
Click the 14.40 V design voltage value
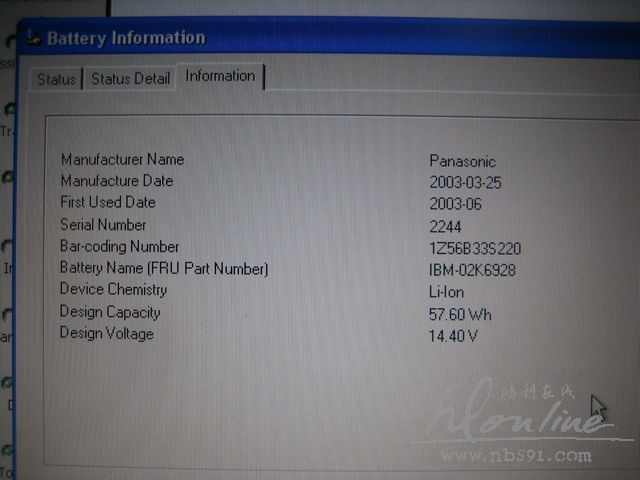(453, 336)
